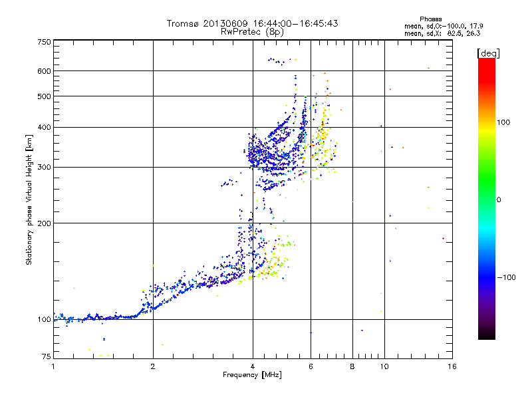Click the y-axis tick label '400'

45,128
